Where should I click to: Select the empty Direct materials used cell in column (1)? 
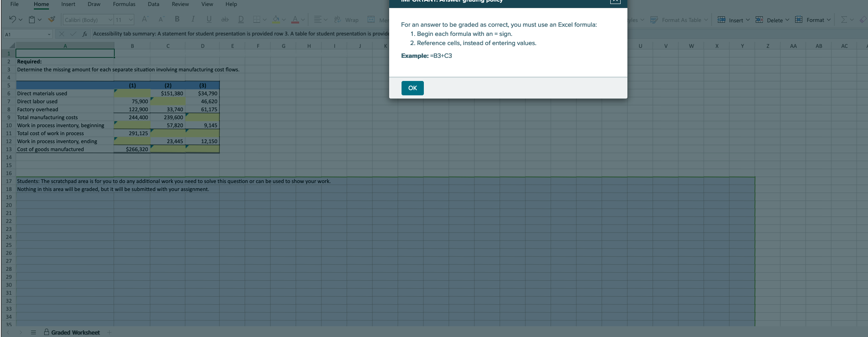pyautogui.click(x=132, y=93)
